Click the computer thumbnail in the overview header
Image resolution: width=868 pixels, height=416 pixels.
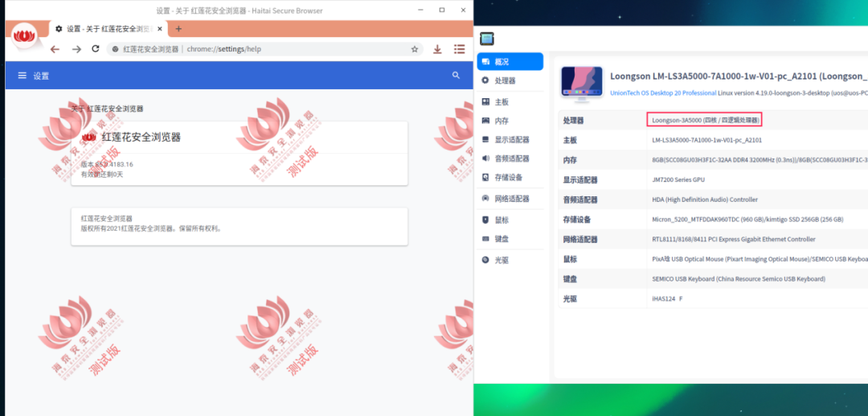pyautogui.click(x=581, y=84)
